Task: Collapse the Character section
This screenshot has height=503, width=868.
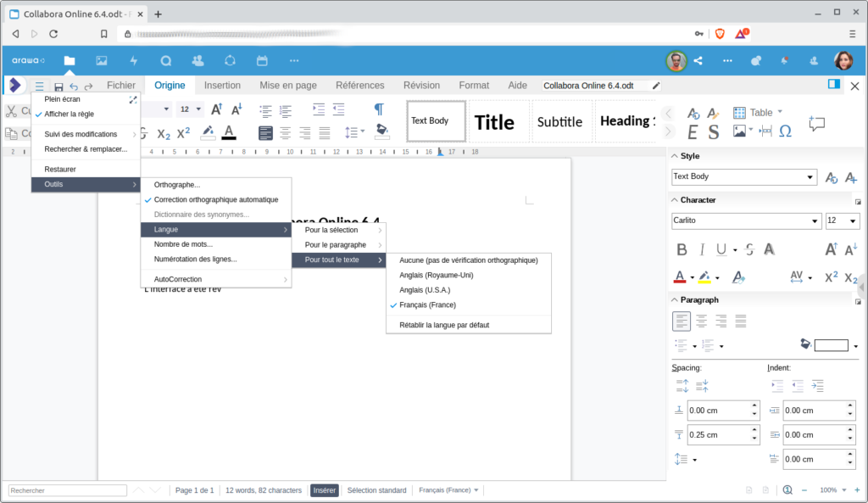Action: point(674,200)
